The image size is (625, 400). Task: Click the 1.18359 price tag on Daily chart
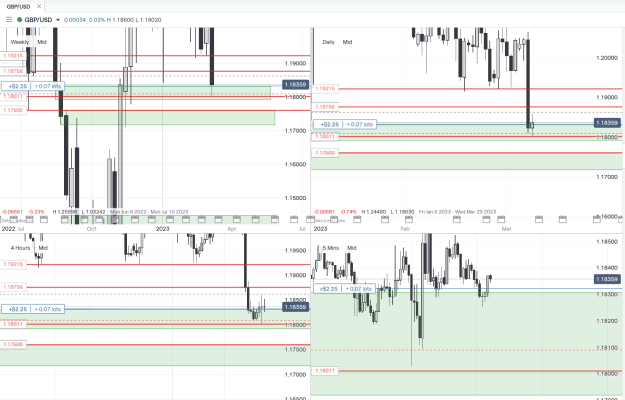tap(607, 123)
